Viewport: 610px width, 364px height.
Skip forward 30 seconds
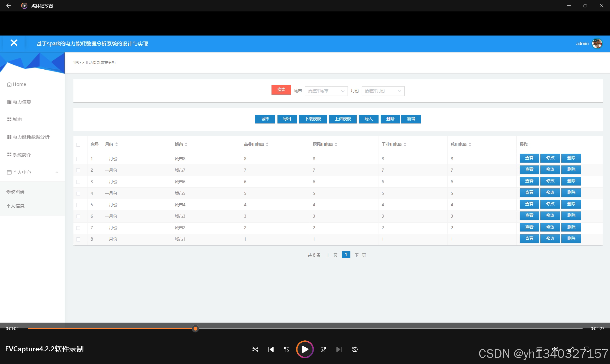(323, 349)
